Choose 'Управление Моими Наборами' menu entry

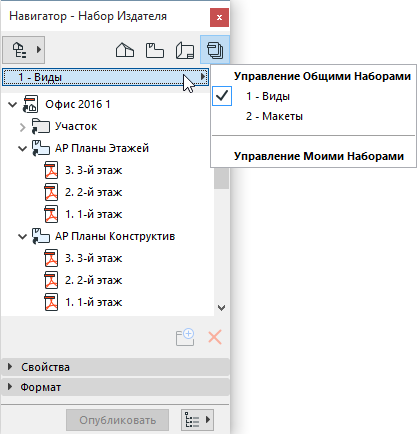click(319, 156)
